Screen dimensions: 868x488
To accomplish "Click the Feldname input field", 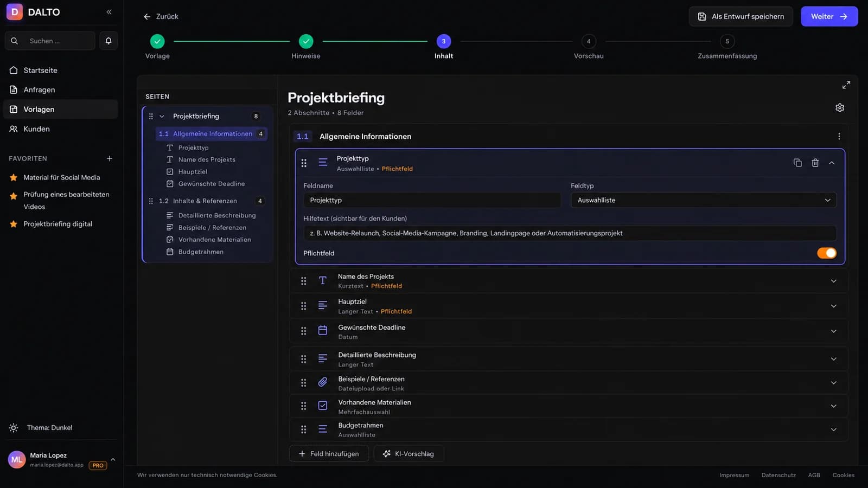I will [x=432, y=200].
